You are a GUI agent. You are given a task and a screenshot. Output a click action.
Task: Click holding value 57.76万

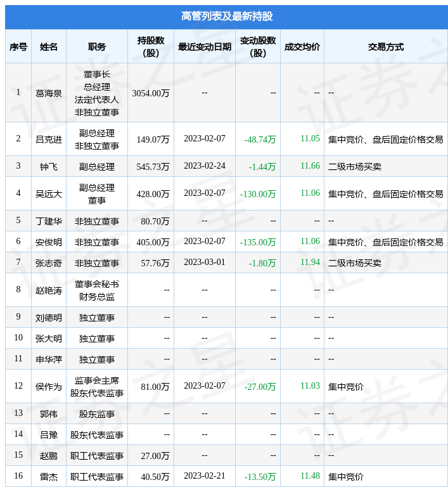tap(155, 263)
